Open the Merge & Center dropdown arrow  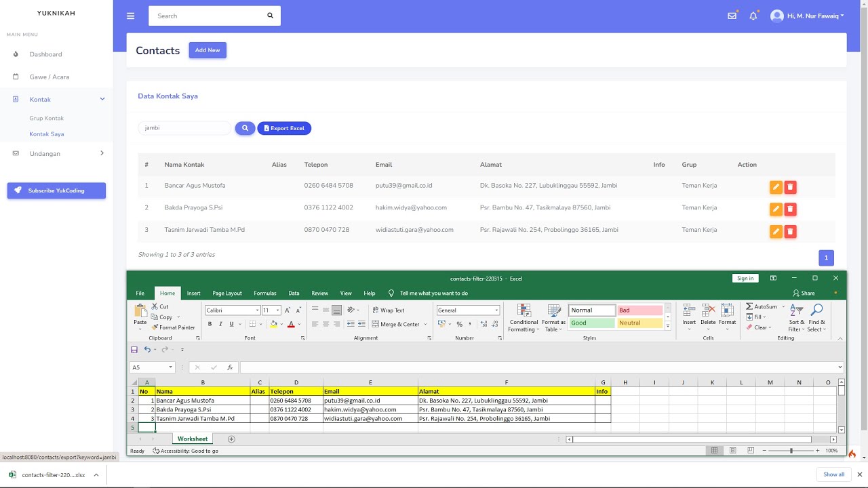426,324
